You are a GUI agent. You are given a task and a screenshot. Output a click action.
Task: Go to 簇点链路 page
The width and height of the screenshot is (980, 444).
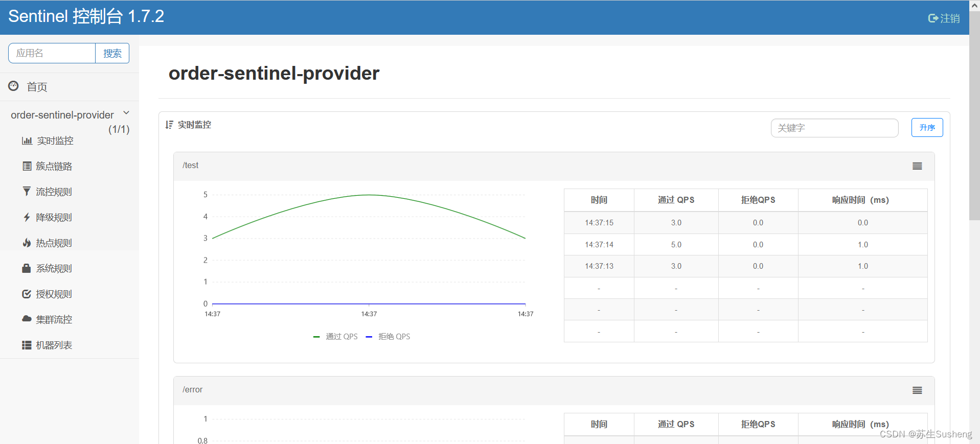54,166
